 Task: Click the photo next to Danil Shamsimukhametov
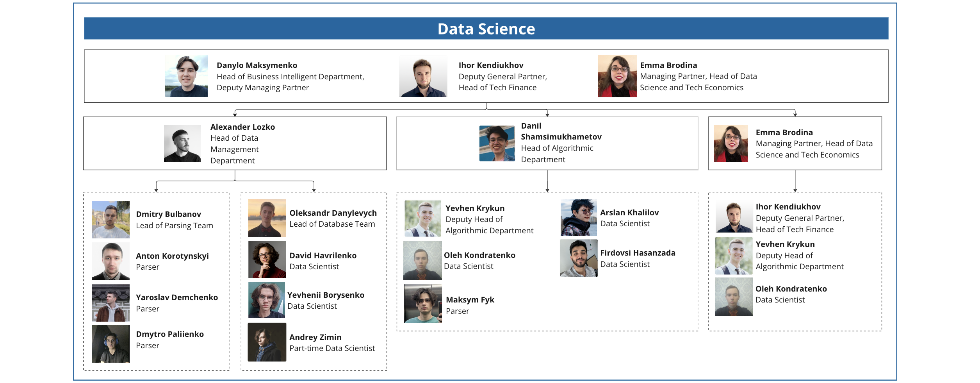point(497,143)
